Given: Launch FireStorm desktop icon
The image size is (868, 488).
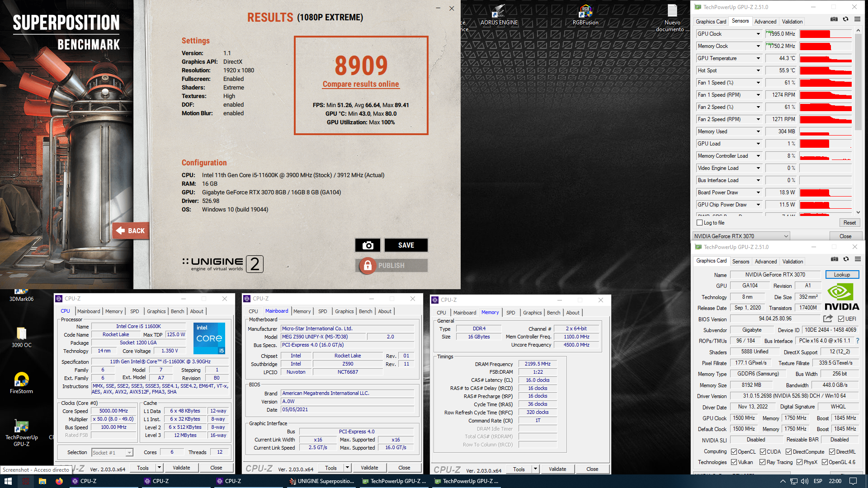Looking at the screenshot, I should click(x=21, y=383).
